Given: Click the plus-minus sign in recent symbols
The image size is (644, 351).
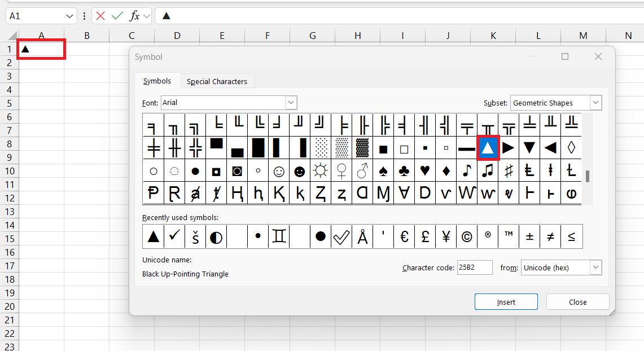Looking at the screenshot, I should click(529, 236).
